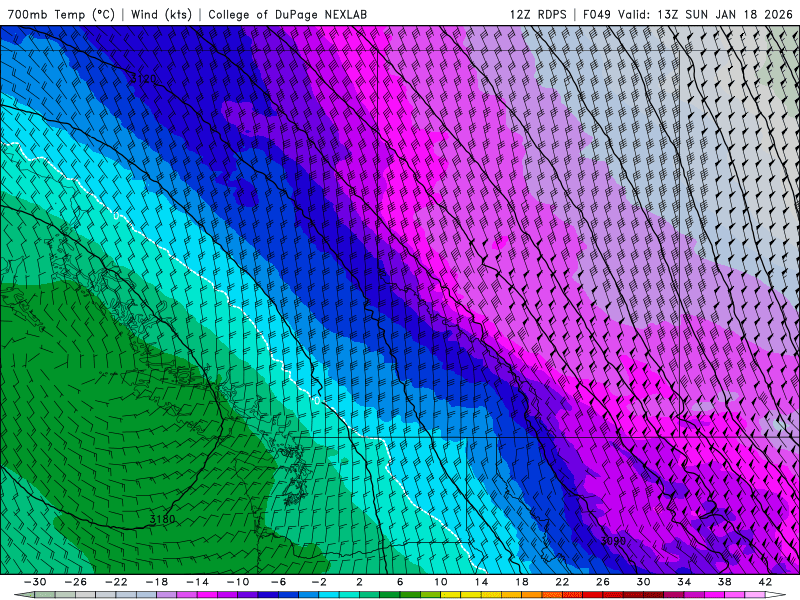Click the '-30' colorbar scale value
This screenshot has height=600, width=800.
coord(35,582)
